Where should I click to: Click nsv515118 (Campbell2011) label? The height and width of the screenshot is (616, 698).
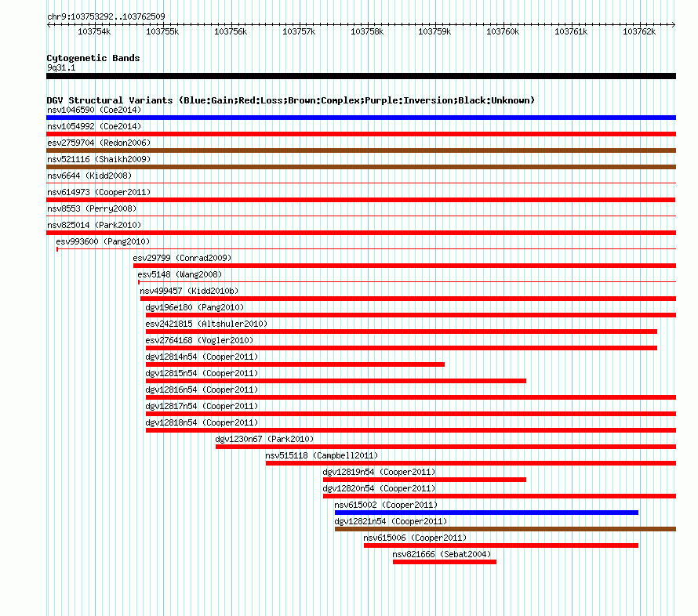tap(322, 455)
